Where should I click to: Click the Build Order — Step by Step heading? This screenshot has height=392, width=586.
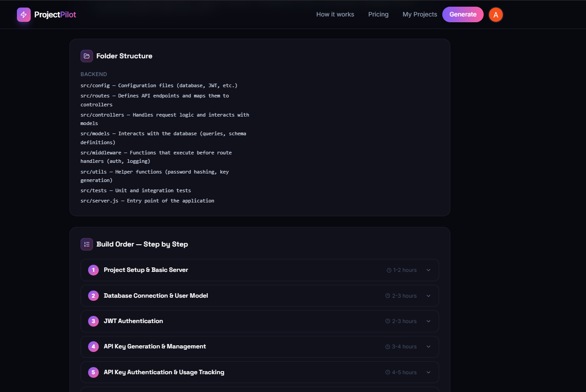(x=142, y=244)
